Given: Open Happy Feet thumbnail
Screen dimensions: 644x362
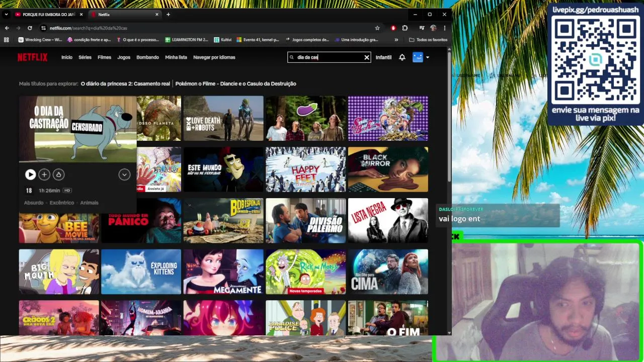Looking at the screenshot, I should (306, 169).
